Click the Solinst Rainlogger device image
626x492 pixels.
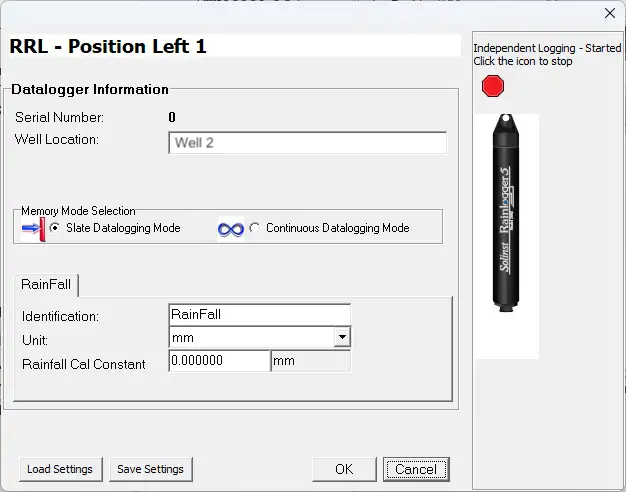coord(505,212)
